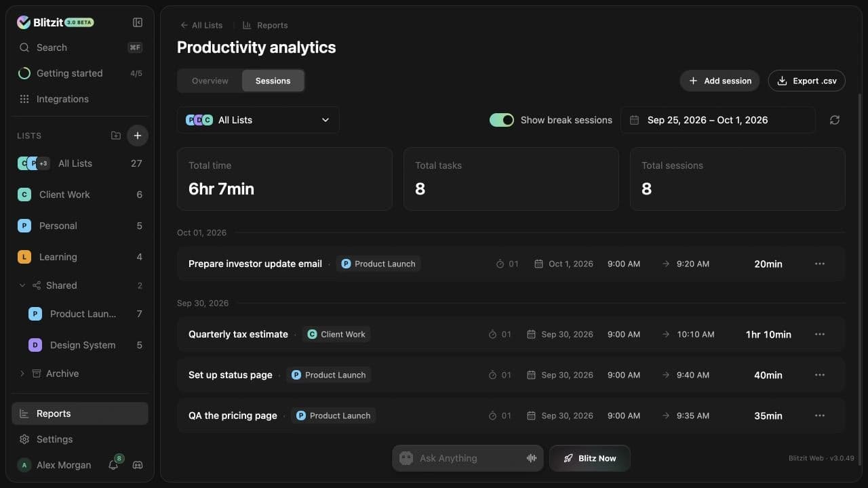Open Settings in the sidebar
This screenshot has height=488, width=868.
coord(80,439)
